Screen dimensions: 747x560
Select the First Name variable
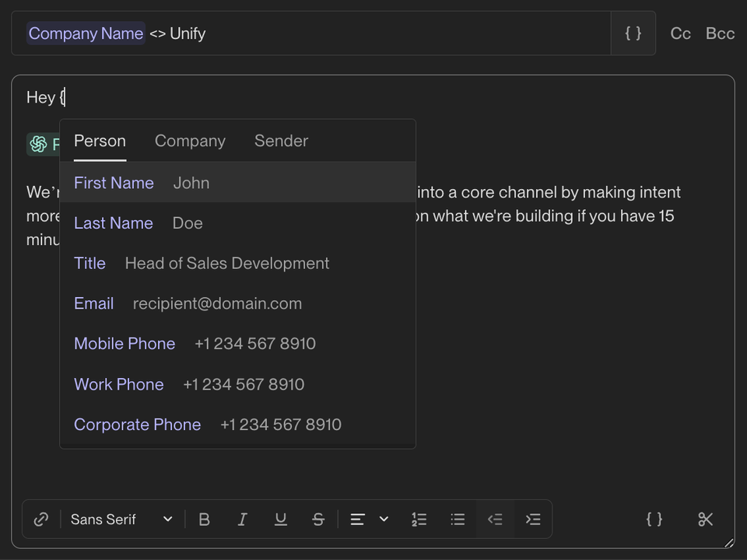pyautogui.click(x=238, y=183)
